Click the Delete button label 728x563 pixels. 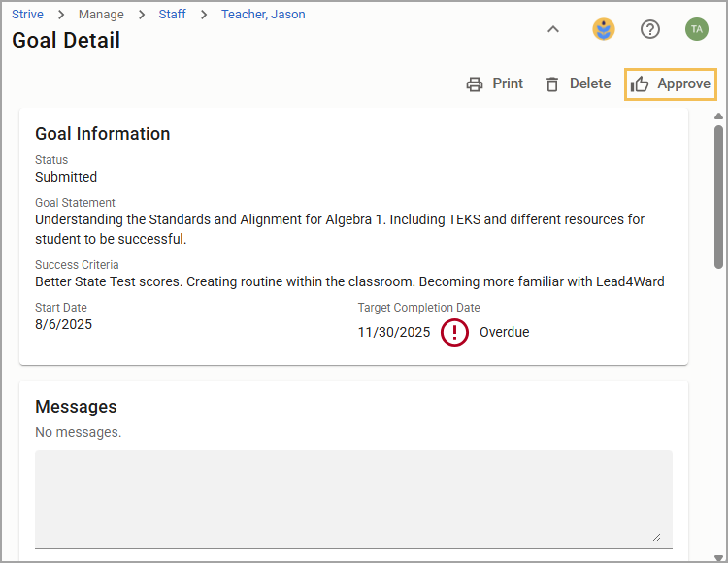(590, 83)
